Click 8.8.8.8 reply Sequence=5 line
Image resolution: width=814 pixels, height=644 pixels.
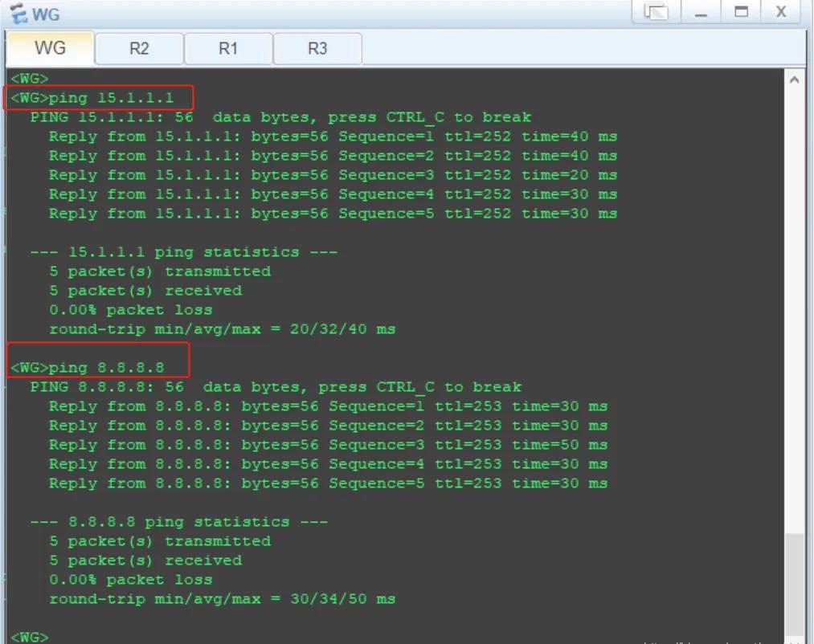(328, 483)
